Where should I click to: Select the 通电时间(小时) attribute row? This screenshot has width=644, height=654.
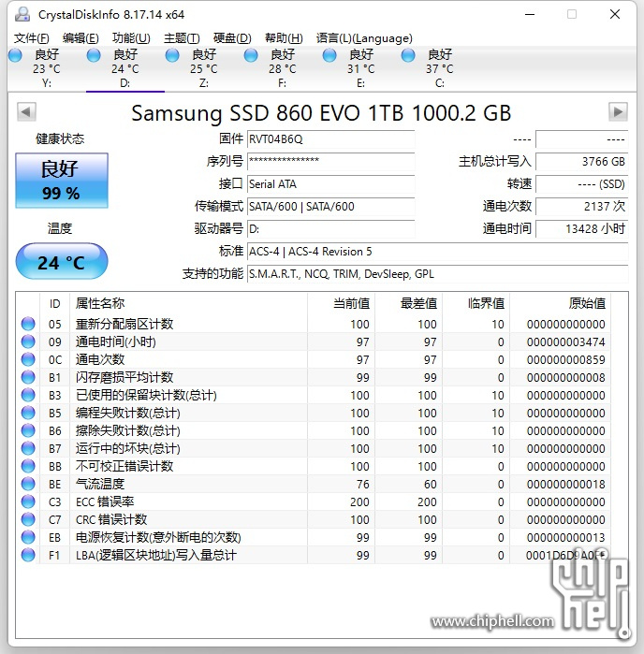[x=313, y=342]
